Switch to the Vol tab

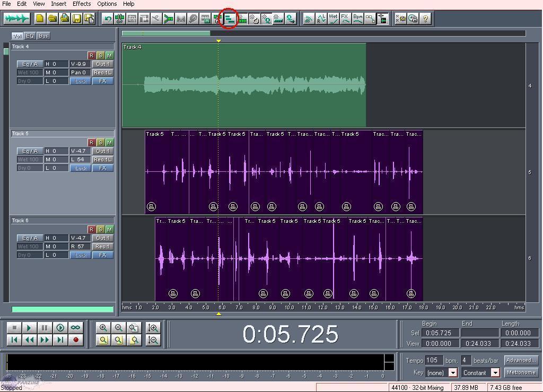tap(17, 36)
